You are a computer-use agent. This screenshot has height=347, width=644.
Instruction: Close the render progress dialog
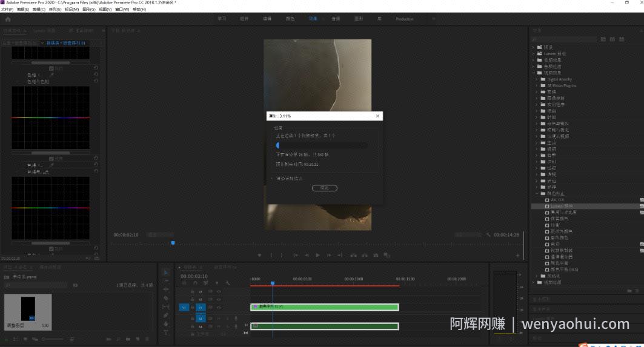click(377, 116)
